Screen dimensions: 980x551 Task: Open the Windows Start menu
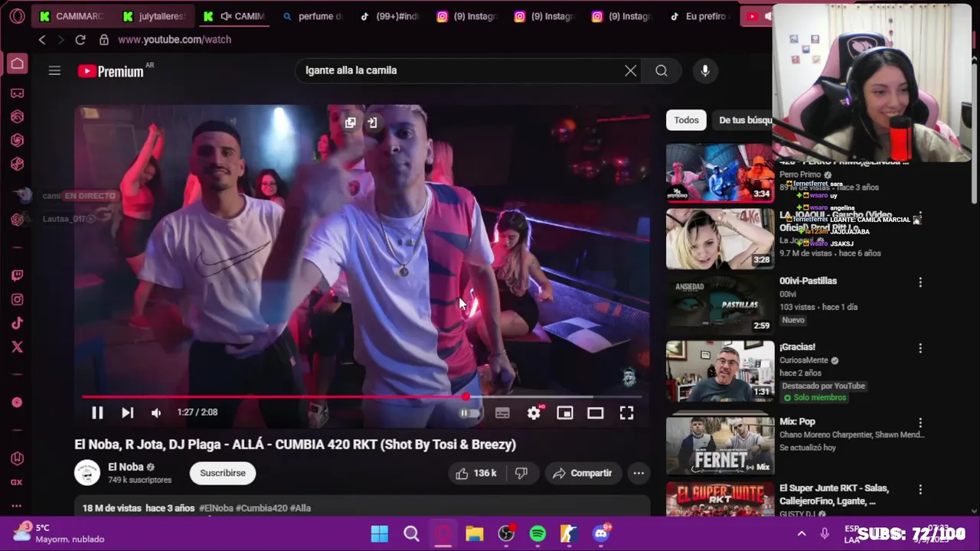tap(379, 533)
